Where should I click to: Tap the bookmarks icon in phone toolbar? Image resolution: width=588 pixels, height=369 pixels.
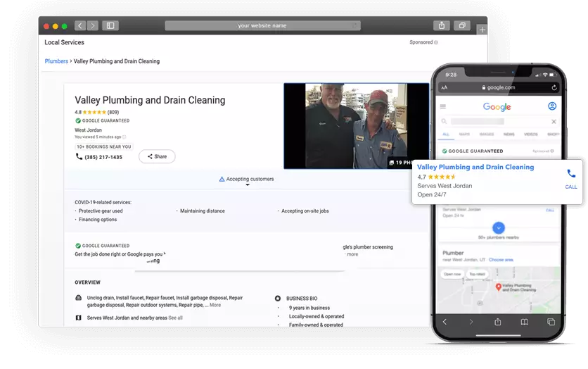click(x=524, y=322)
